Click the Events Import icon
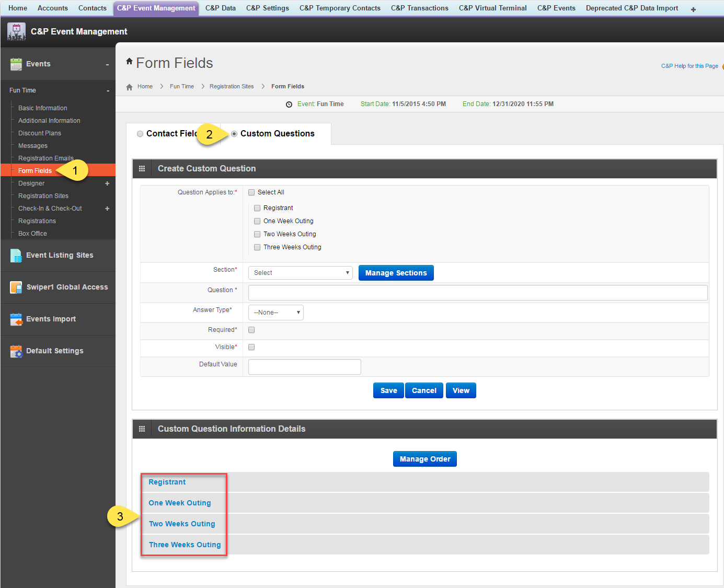 [16, 319]
